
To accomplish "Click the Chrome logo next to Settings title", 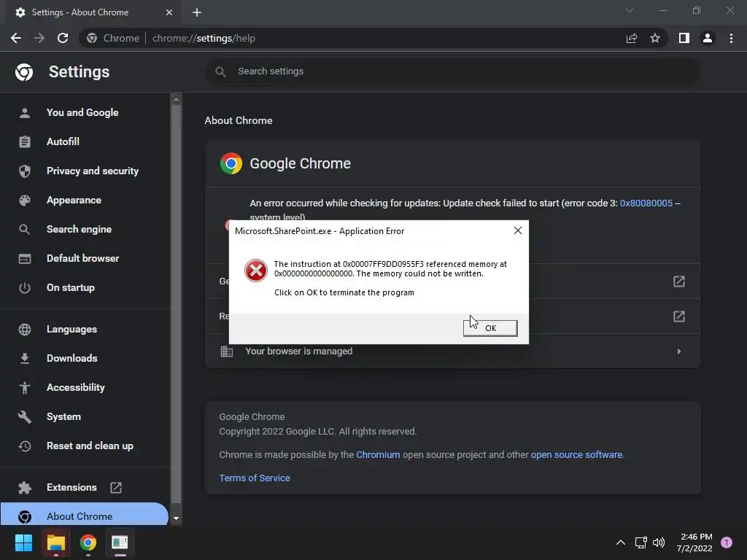I will pos(24,72).
